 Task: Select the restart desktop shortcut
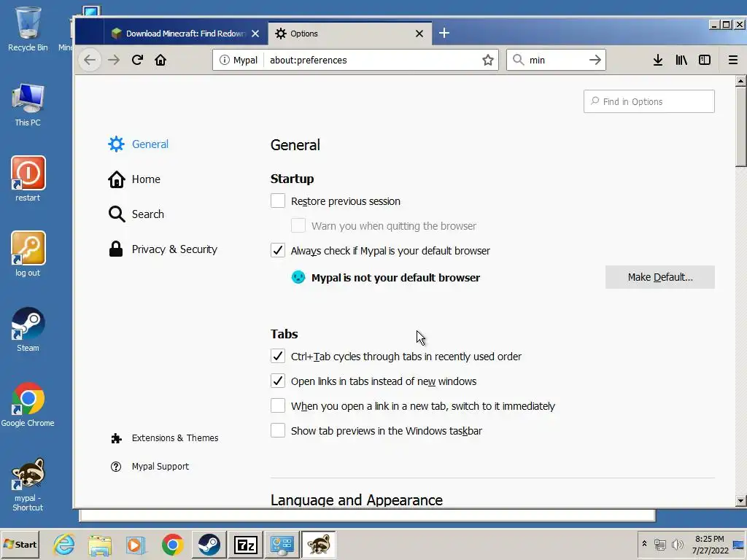[x=28, y=179]
